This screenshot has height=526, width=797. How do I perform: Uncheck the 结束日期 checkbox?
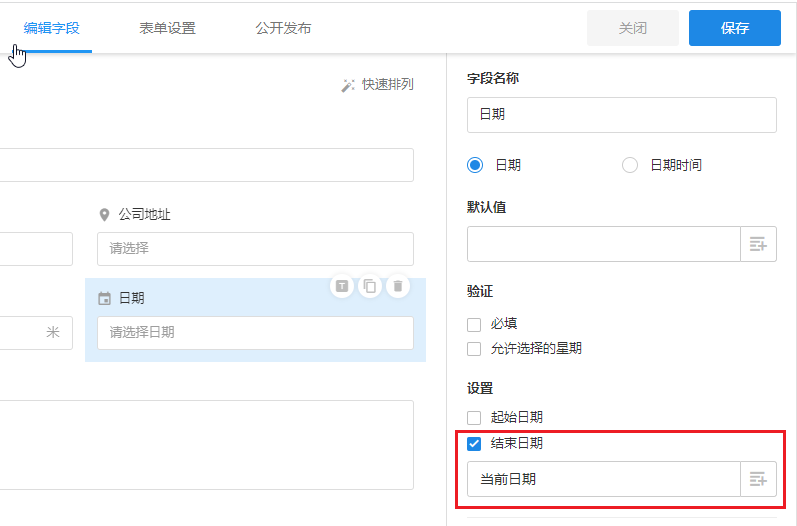click(474, 443)
